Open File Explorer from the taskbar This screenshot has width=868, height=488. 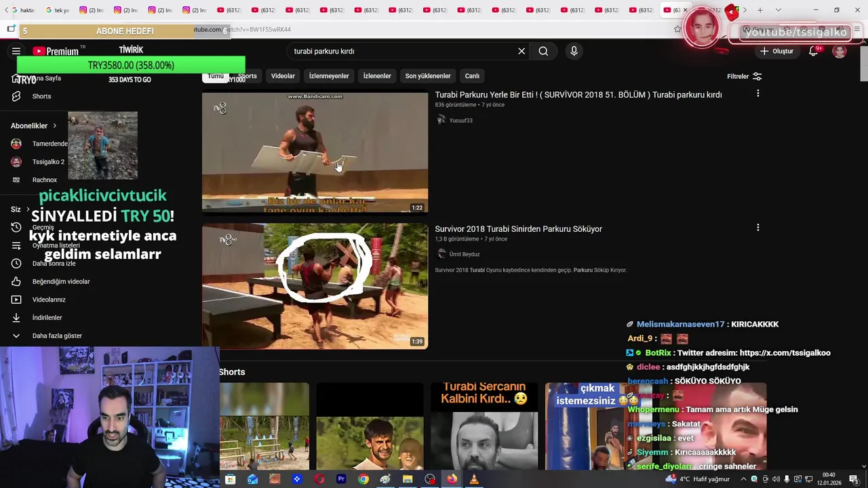(408, 479)
